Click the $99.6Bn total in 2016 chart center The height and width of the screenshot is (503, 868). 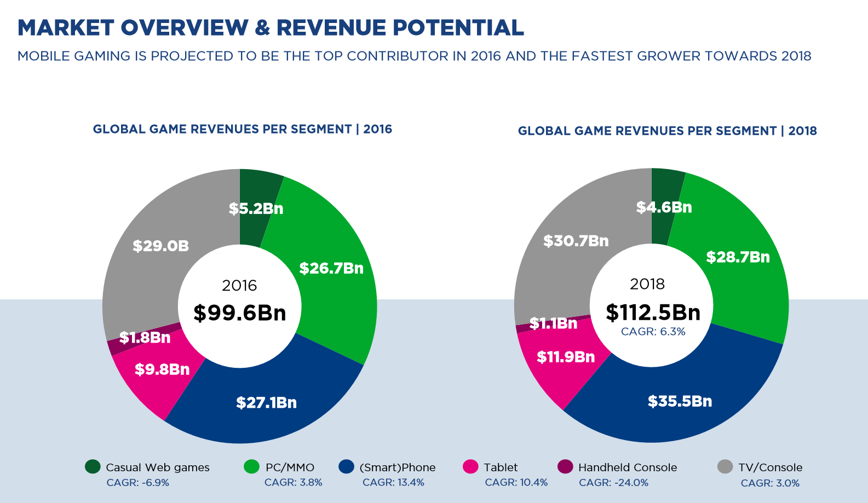coord(239,313)
